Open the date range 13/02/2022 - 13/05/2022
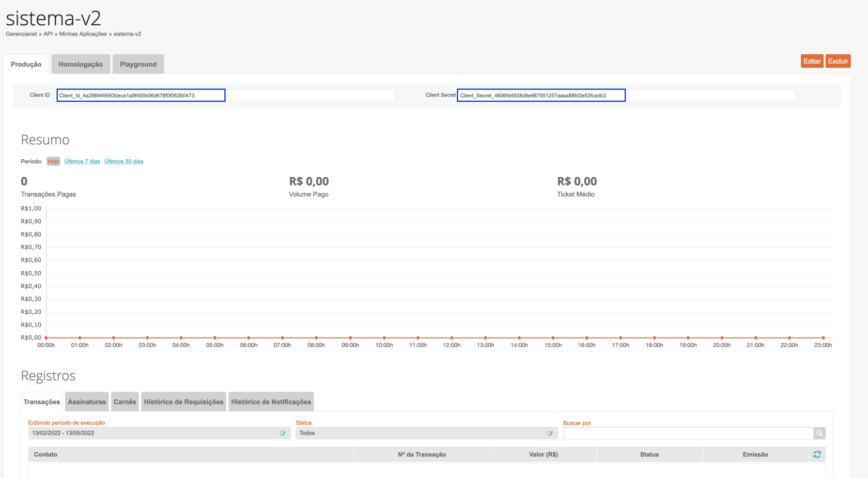The image size is (868, 478). (x=159, y=433)
